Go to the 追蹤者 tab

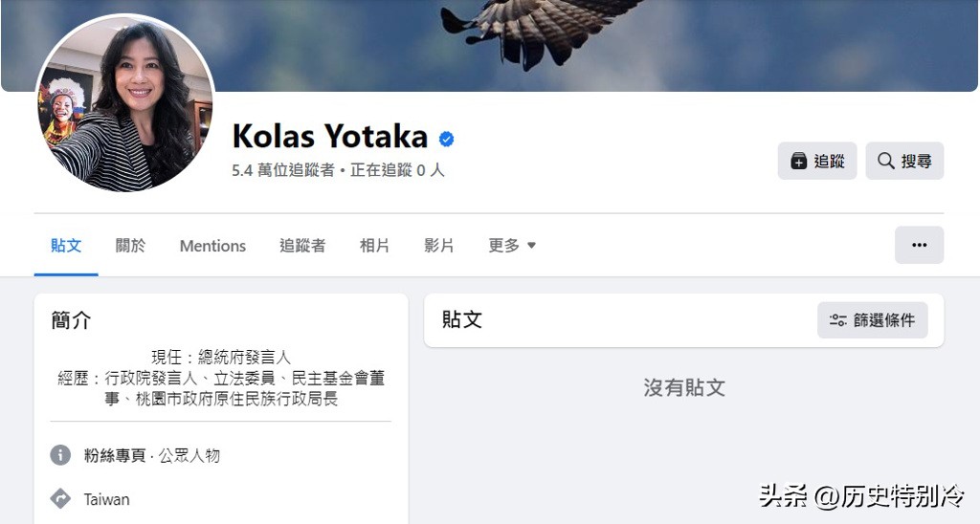click(302, 246)
